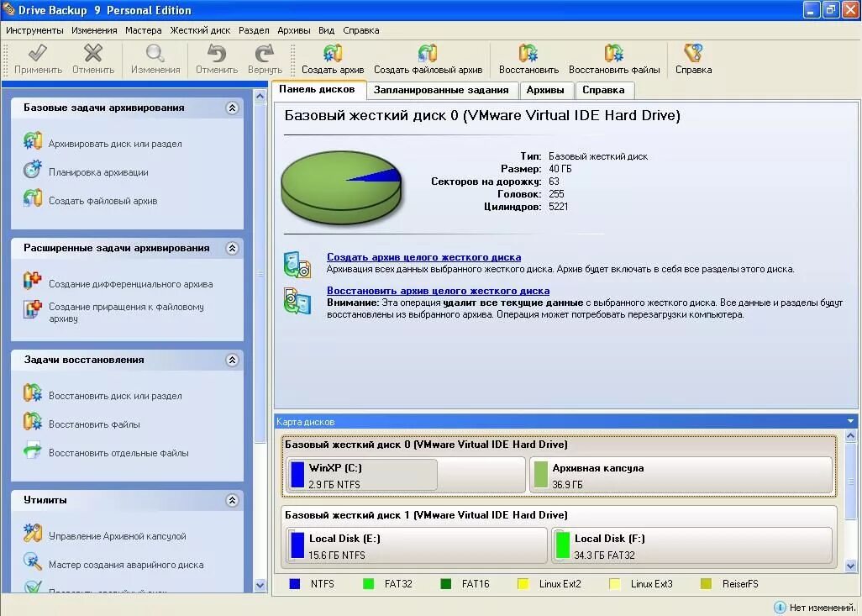Click sidebar scrollbar down arrow
The width and height of the screenshot is (862, 616).
coord(260,585)
